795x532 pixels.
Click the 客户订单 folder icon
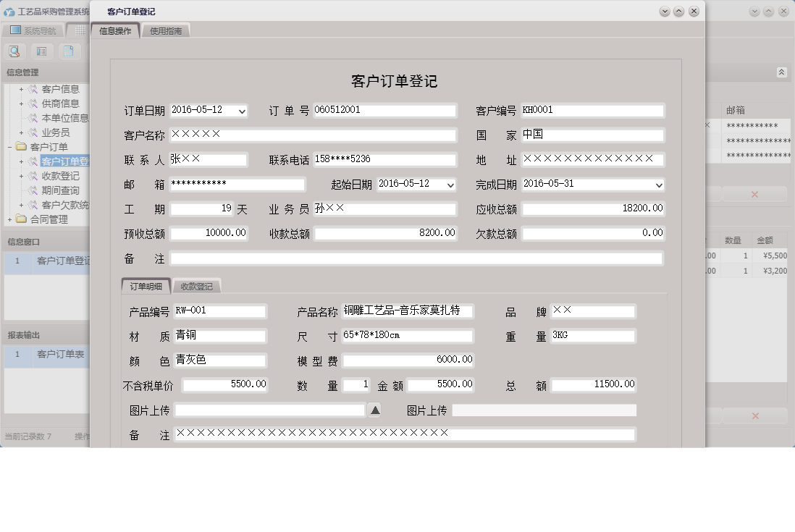pyautogui.click(x=21, y=147)
